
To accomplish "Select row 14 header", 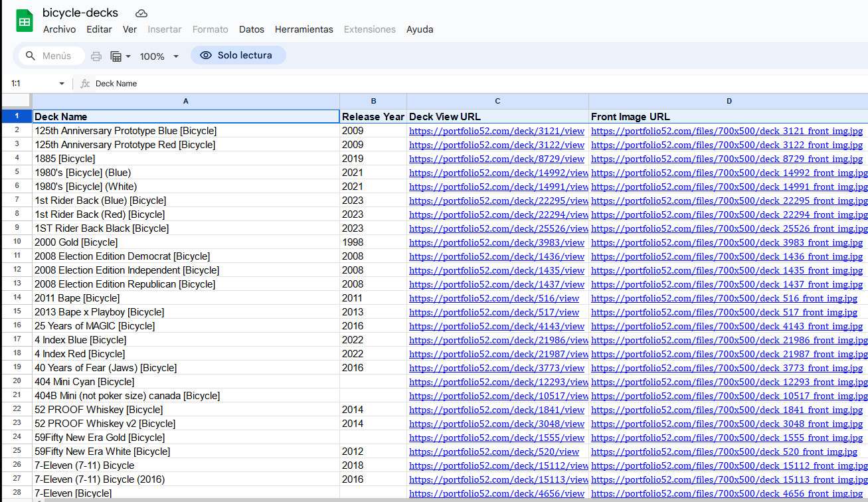I will click(17, 297).
